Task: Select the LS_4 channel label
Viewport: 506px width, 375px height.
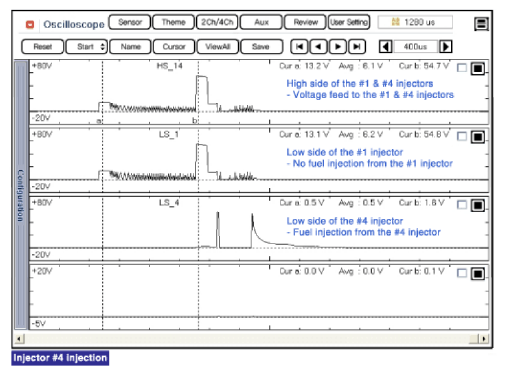Action: click(169, 203)
